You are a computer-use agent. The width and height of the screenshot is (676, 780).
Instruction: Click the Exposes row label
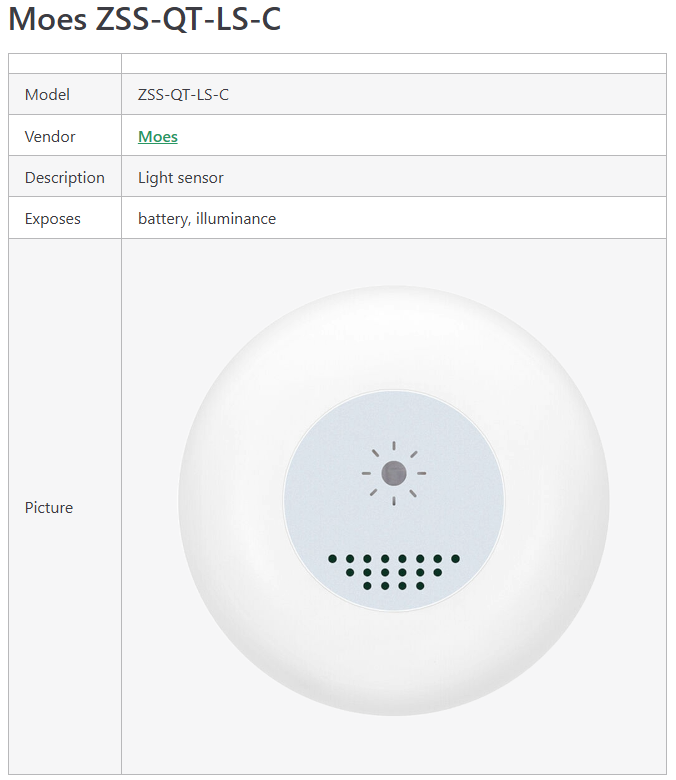53,218
